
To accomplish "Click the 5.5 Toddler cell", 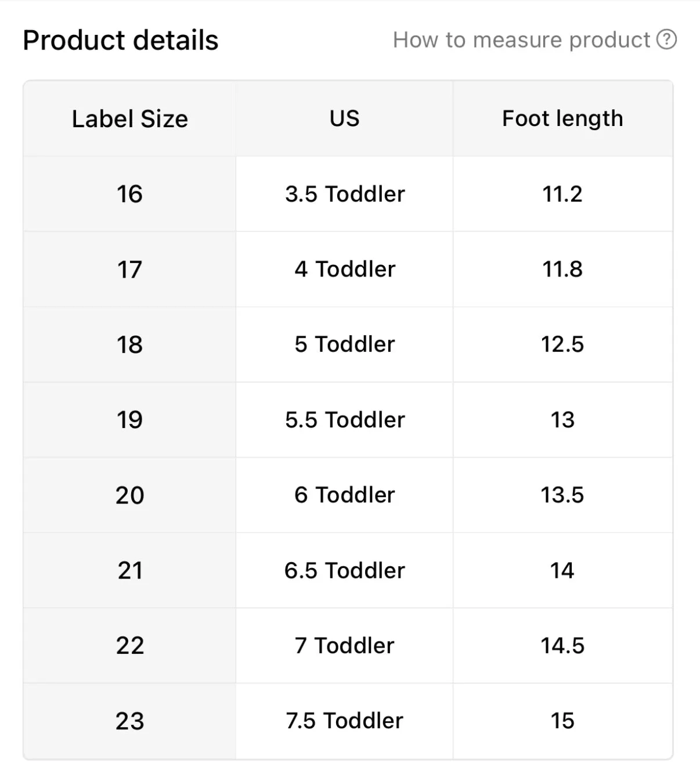I will tap(344, 420).
